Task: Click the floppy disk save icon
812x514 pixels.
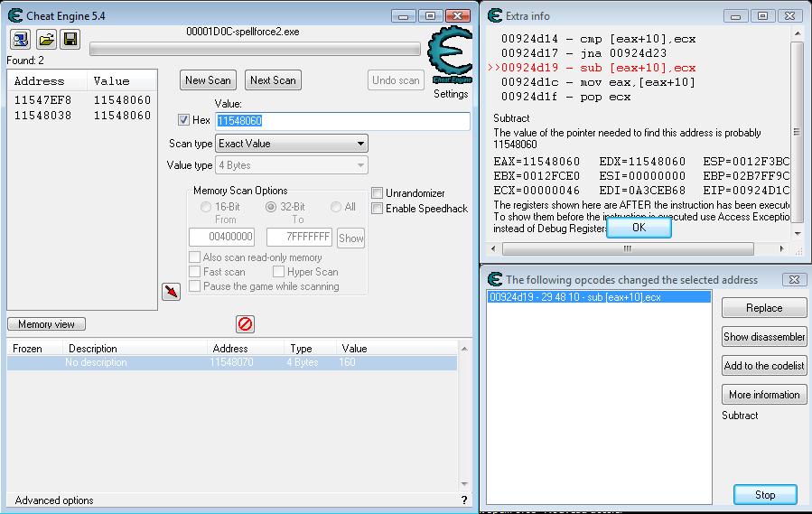Action: click(70, 39)
